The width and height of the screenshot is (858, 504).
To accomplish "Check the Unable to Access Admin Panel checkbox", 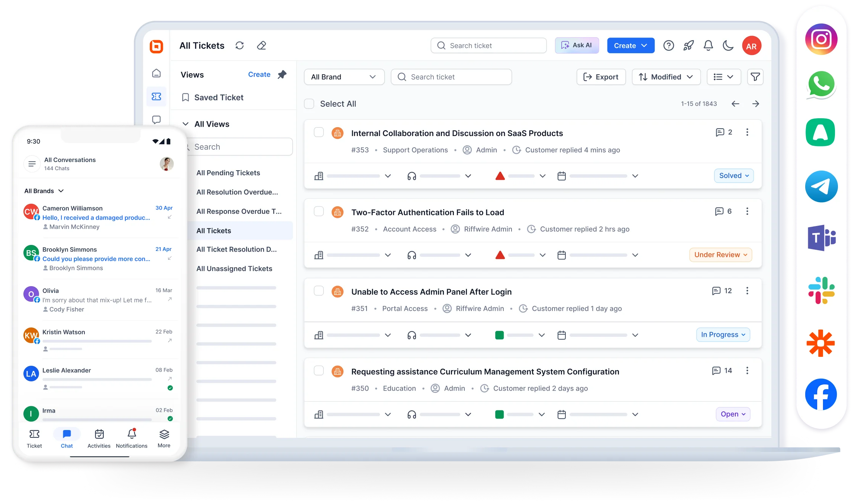I will 319,291.
